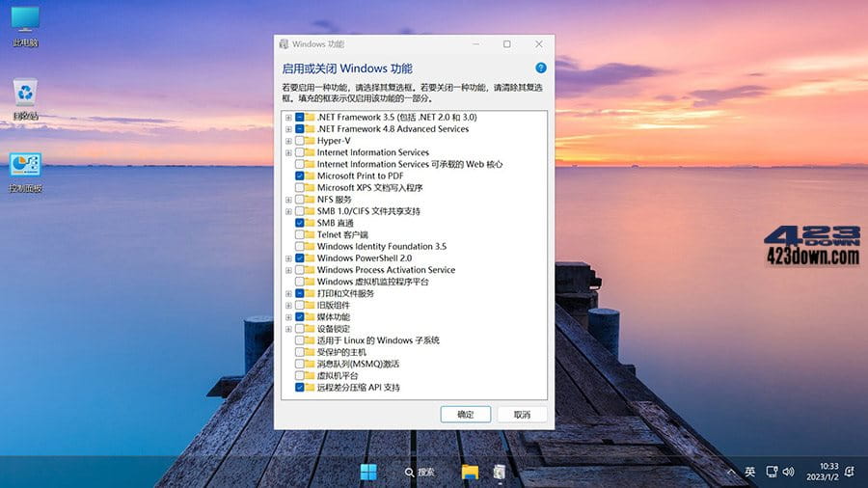Image resolution: width=868 pixels, height=488 pixels.
Task: Open the network status tray icon
Action: tap(772, 472)
